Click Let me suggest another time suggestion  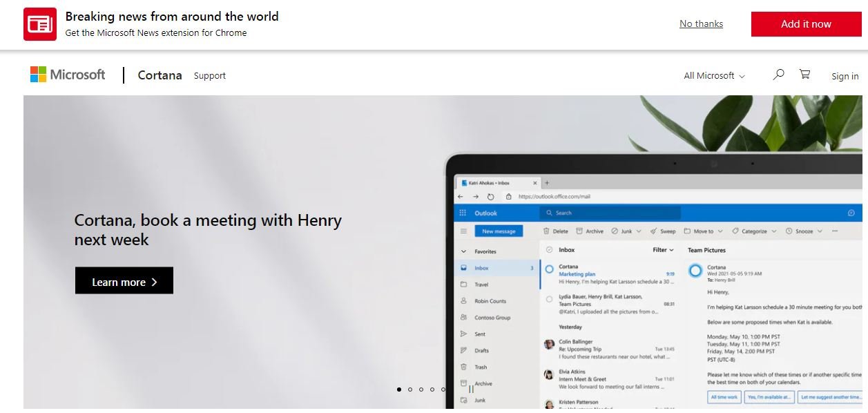click(x=830, y=397)
